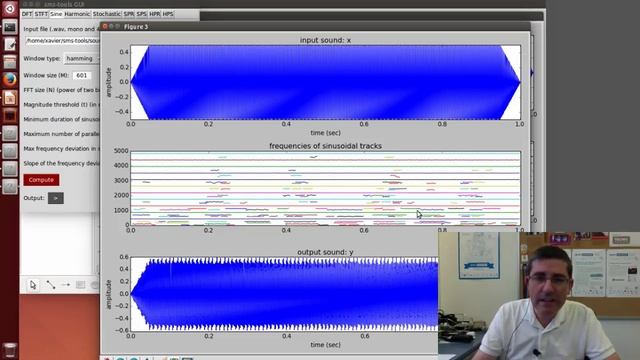Open the Window type hamming dropdown
Screen dimensions: 640x360
[x=82, y=59]
